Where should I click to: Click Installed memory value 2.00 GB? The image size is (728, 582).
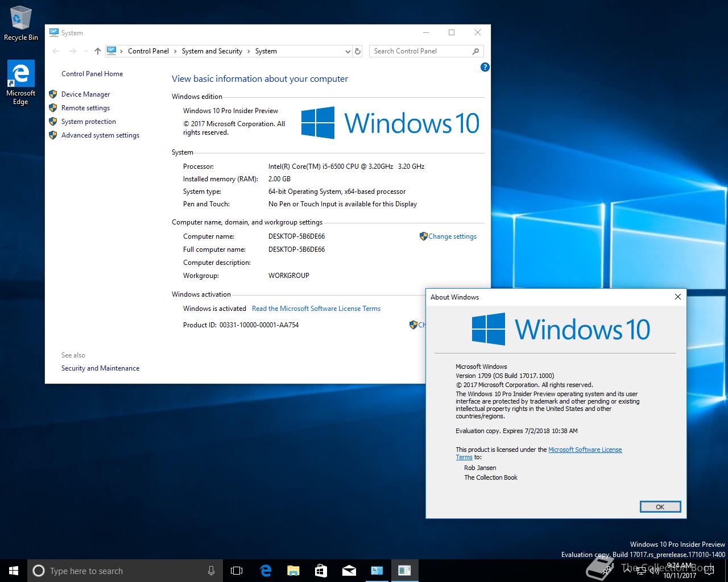279,179
